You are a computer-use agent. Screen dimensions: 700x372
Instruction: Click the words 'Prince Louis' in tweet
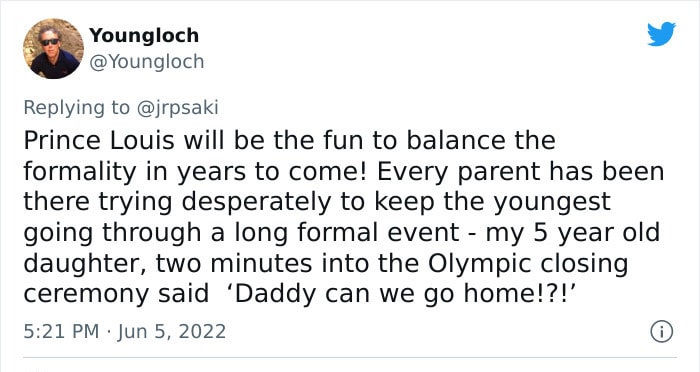pyautogui.click(x=99, y=140)
